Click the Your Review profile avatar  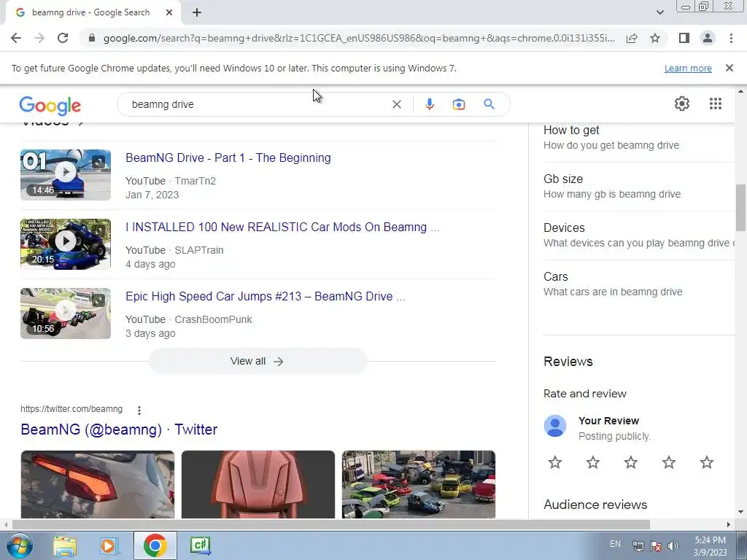555,426
